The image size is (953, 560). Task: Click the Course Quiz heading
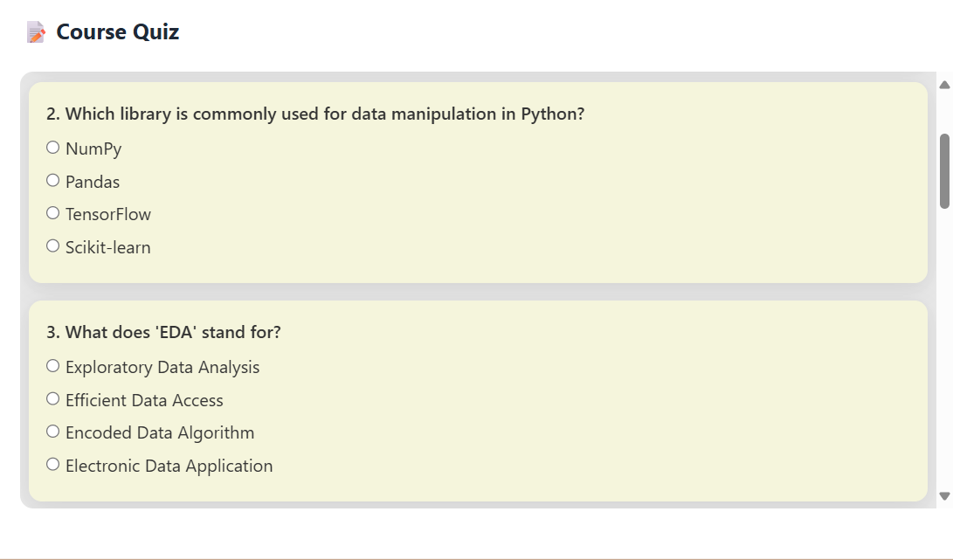tap(118, 32)
